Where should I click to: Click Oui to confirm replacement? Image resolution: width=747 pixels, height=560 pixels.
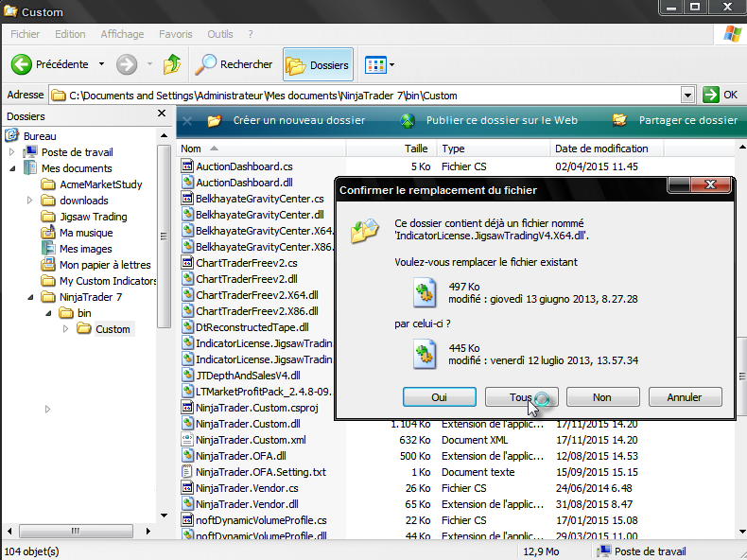(x=440, y=397)
